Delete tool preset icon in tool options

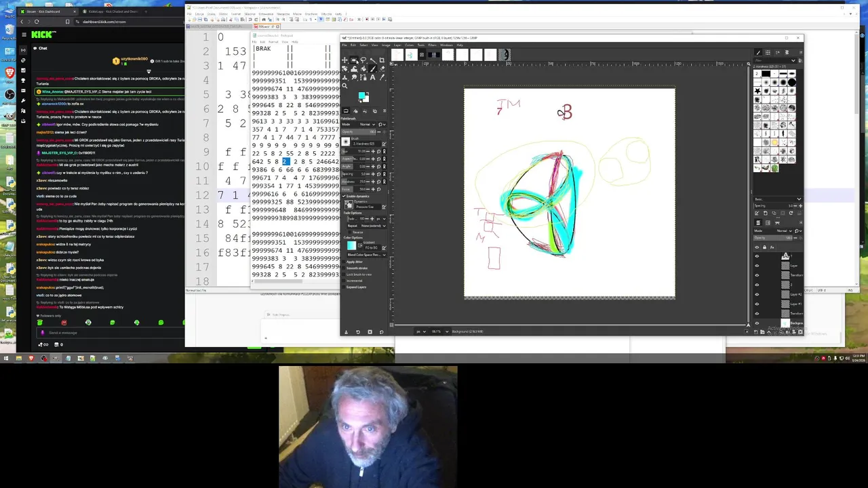tap(370, 332)
